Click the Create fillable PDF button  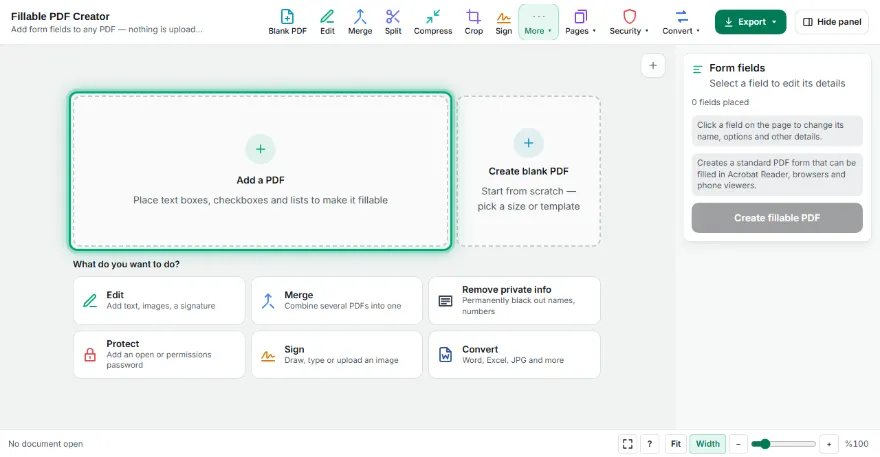coord(777,218)
